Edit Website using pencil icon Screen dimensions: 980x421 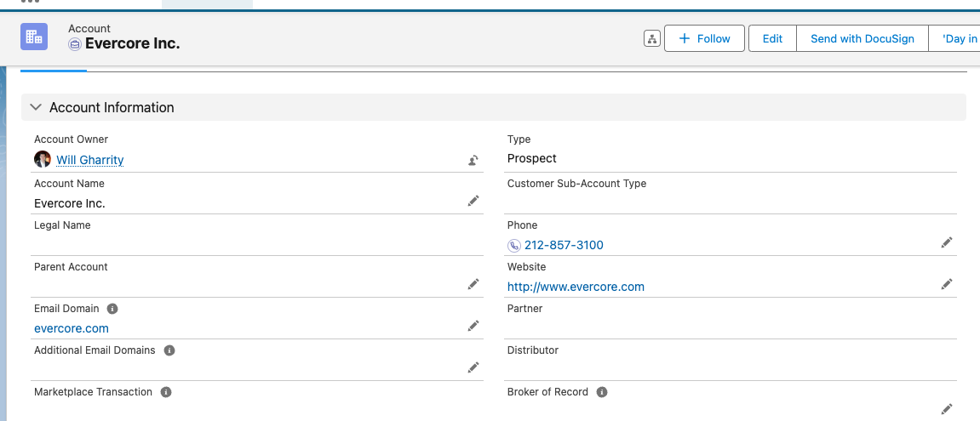946,284
